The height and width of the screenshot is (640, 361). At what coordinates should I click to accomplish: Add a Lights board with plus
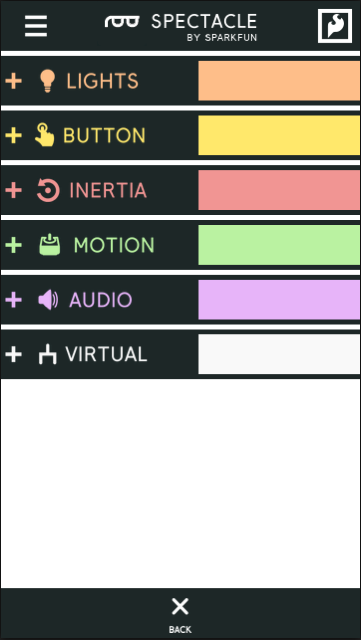coord(13,81)
